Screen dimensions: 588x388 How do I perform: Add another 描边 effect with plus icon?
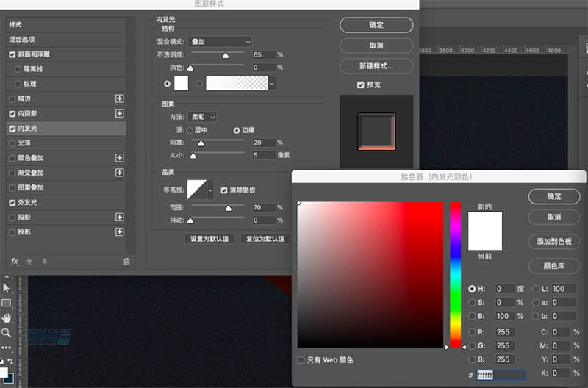click(120, 98)
